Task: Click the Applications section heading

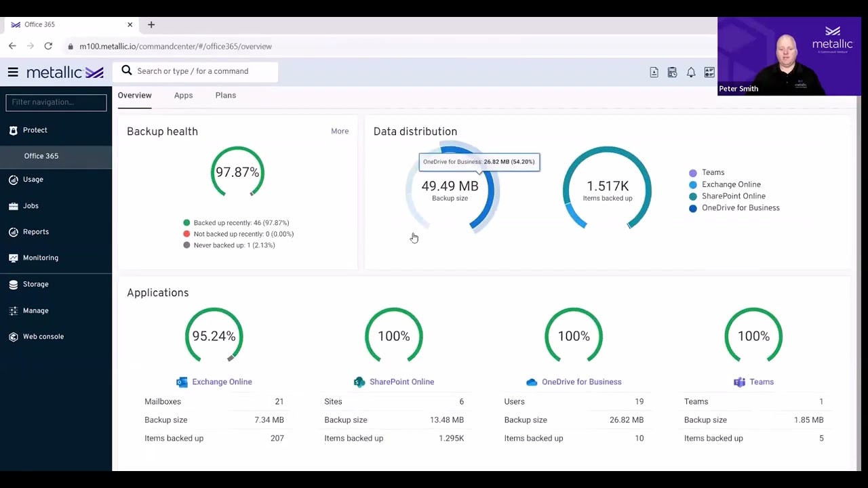Action: point(157,293)
